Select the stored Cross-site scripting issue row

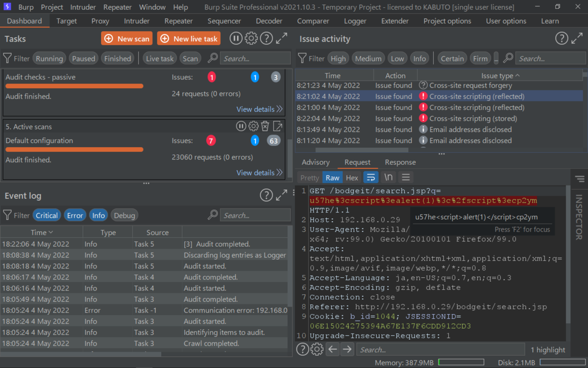tap(439, 118)
